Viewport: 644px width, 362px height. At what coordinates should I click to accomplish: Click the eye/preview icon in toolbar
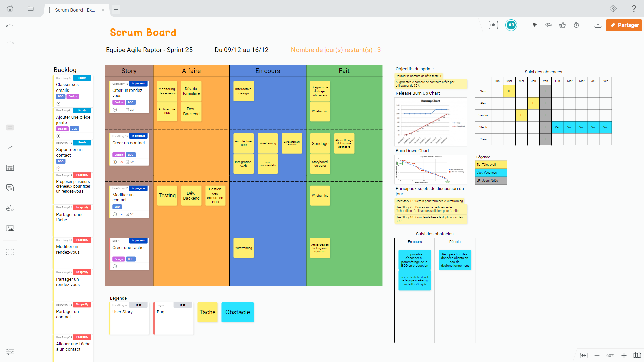pyautogui.click(x=548, y=25)
